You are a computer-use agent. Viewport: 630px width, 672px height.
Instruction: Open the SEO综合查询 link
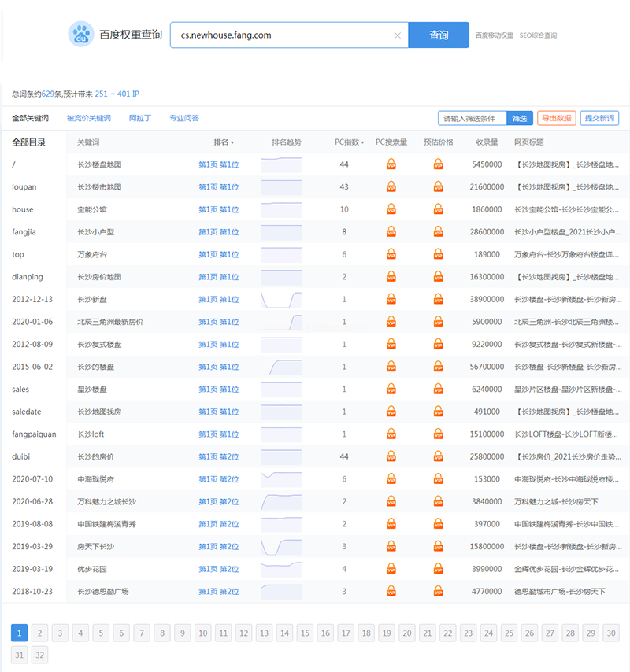[538, 35]
